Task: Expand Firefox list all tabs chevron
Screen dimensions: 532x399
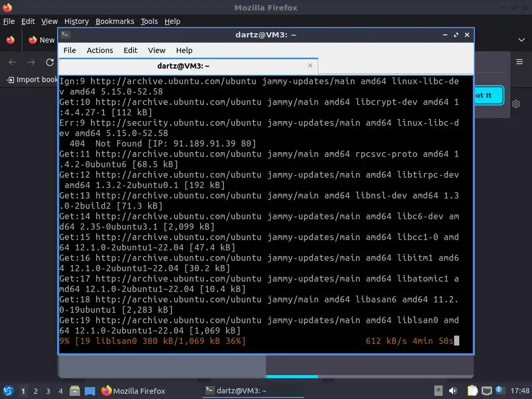Action: (522, 40)
